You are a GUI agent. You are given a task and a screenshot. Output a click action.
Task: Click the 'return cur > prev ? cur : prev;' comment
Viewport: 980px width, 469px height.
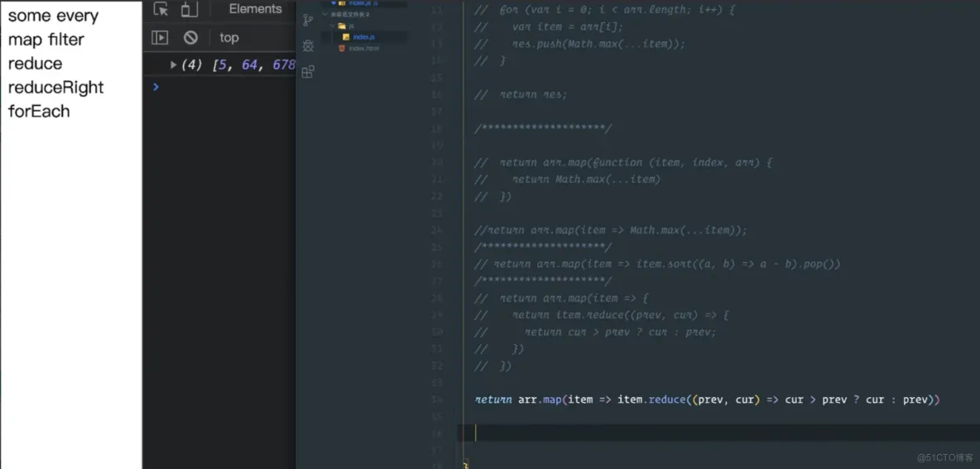(596, 332)
